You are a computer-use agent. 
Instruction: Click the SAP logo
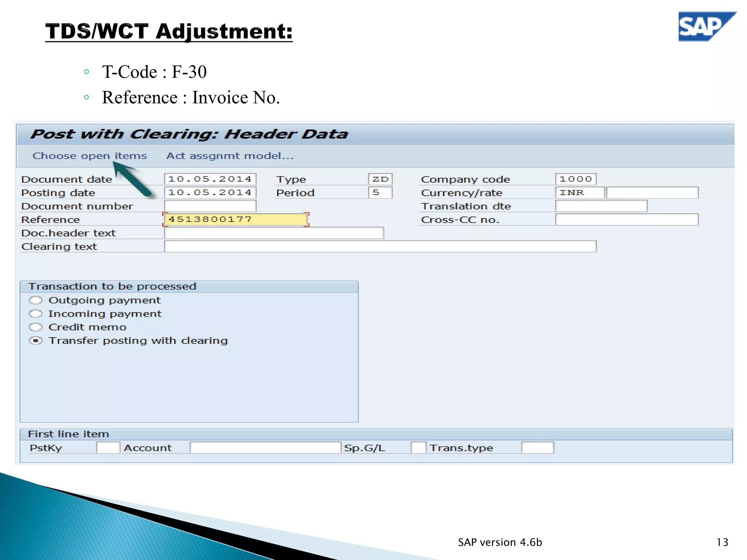tap(707, 26)
